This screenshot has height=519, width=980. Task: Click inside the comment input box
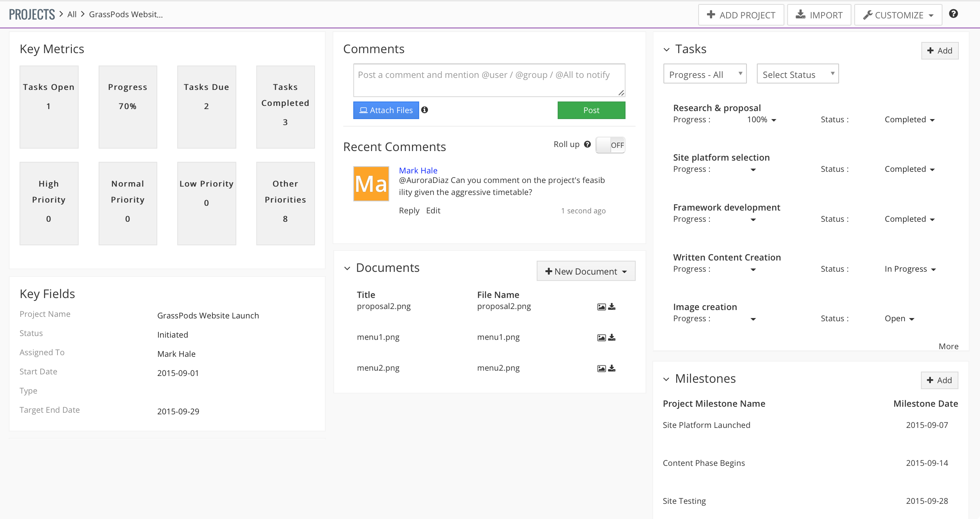(x=489, y=80)
